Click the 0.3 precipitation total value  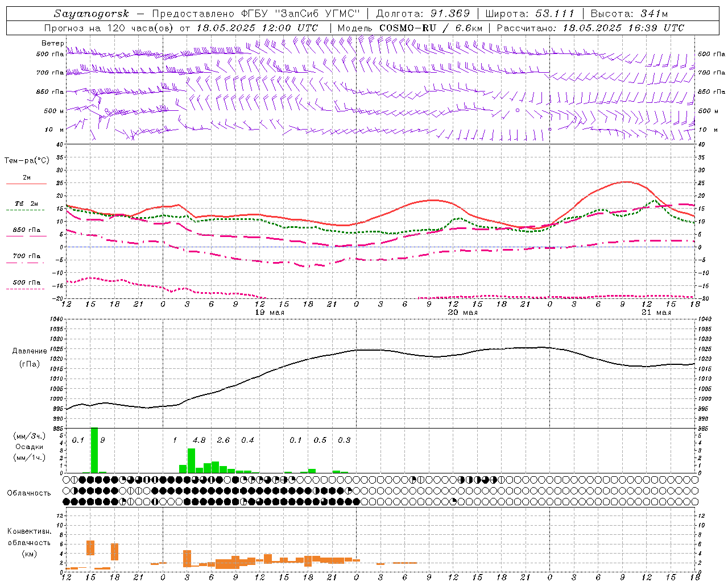tap(344, 440)
